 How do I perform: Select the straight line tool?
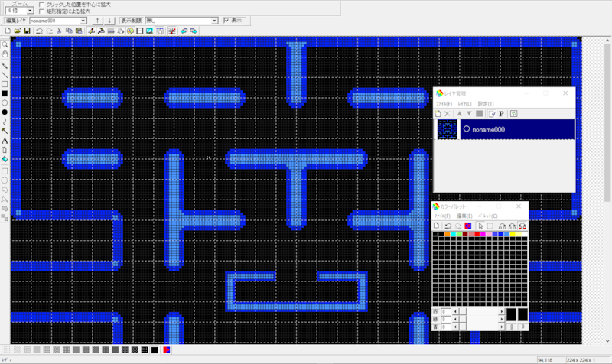pyautogui.click(x=5, y=74)
